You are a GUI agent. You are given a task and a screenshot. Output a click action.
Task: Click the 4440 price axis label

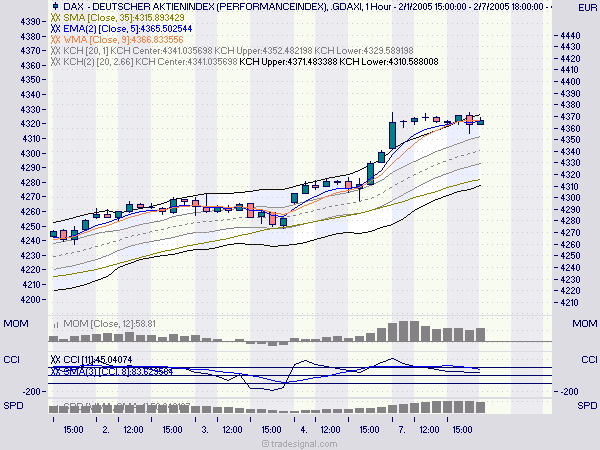(x=570, y=36)
